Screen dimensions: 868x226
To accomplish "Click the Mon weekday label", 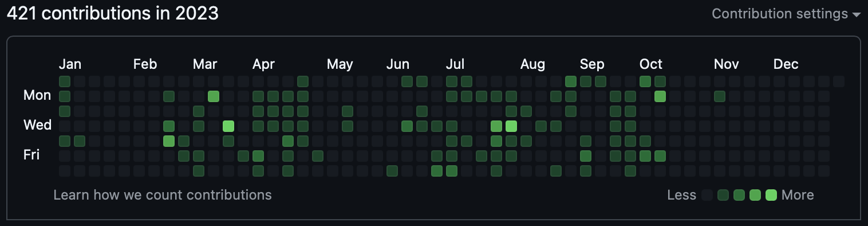I will tap(37, 95).
